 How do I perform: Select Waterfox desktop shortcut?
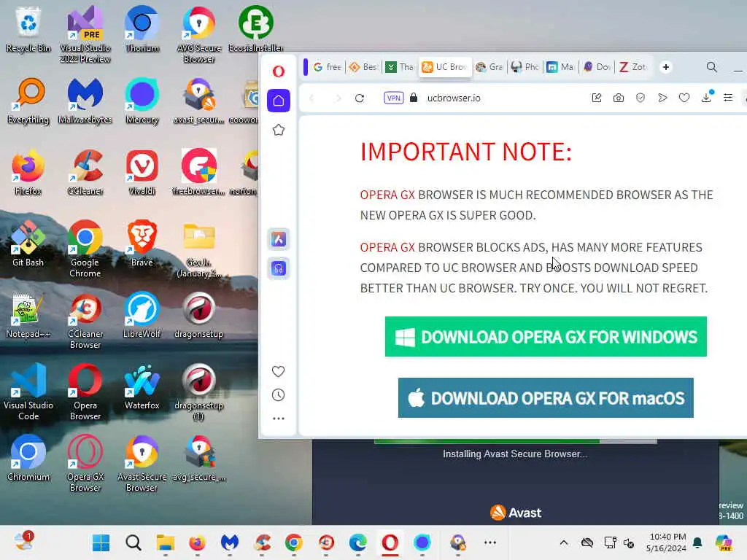click(x=142, y=386)
